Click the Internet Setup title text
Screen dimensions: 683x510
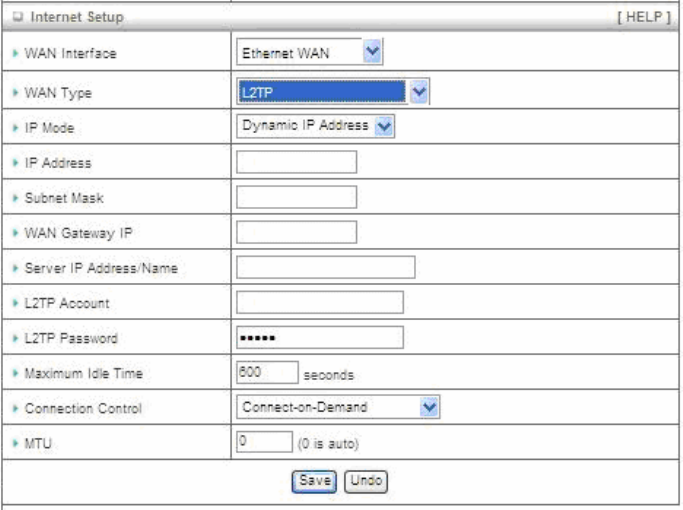(x=77, y=17)
